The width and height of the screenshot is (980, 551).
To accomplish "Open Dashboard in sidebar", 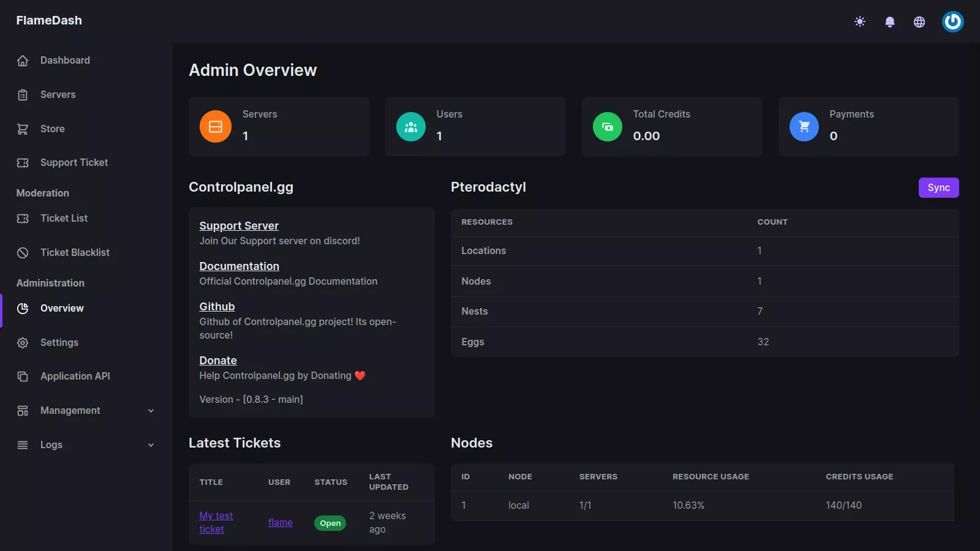I will [65, 61].
